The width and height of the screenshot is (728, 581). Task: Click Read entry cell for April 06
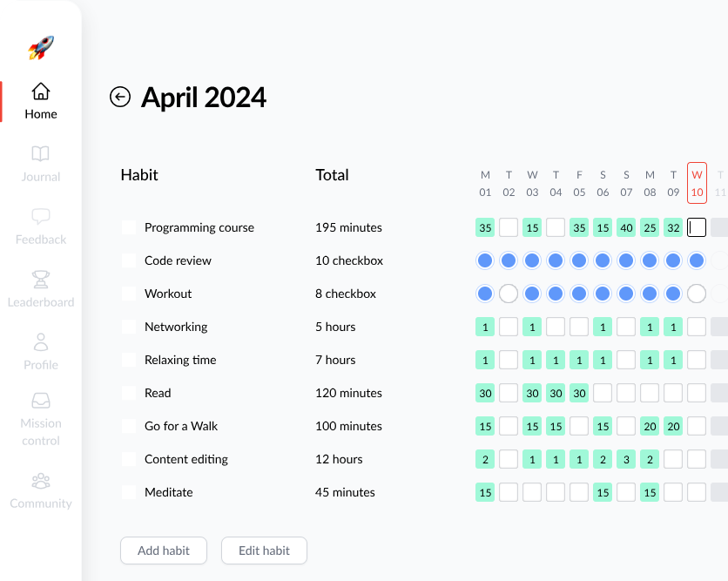pos(603,393)
